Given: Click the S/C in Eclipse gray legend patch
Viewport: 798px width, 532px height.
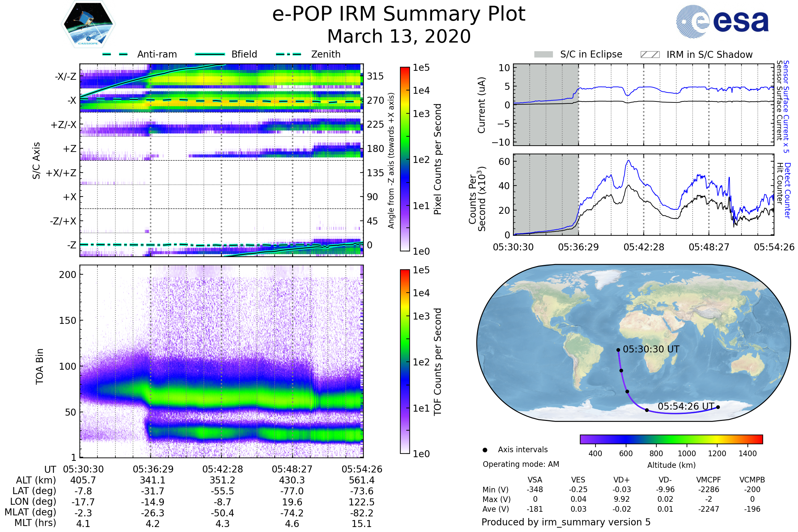Looking at the screenshot, I should [x=543, y=55].
